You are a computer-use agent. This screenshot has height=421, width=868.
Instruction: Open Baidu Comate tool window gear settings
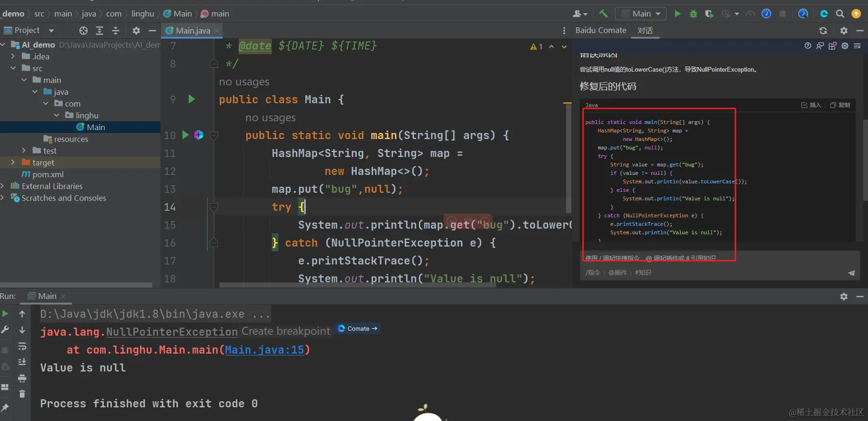click(844, 31)
